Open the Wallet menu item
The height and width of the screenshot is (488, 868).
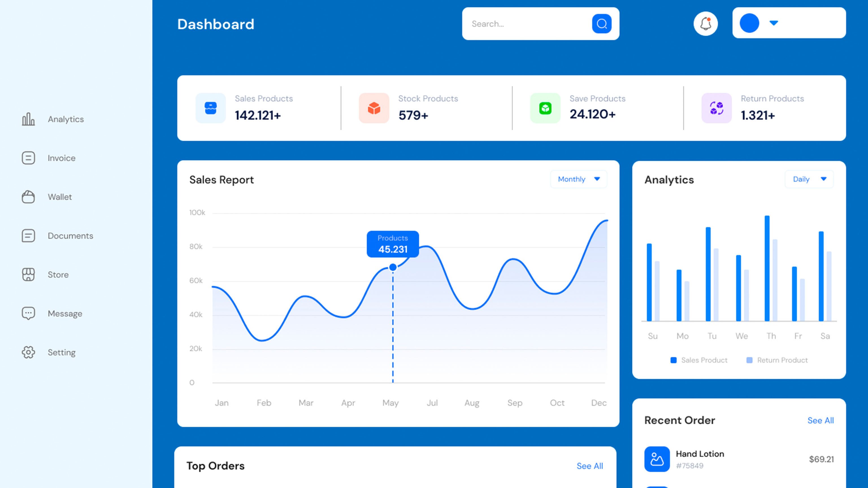[60, 197]
